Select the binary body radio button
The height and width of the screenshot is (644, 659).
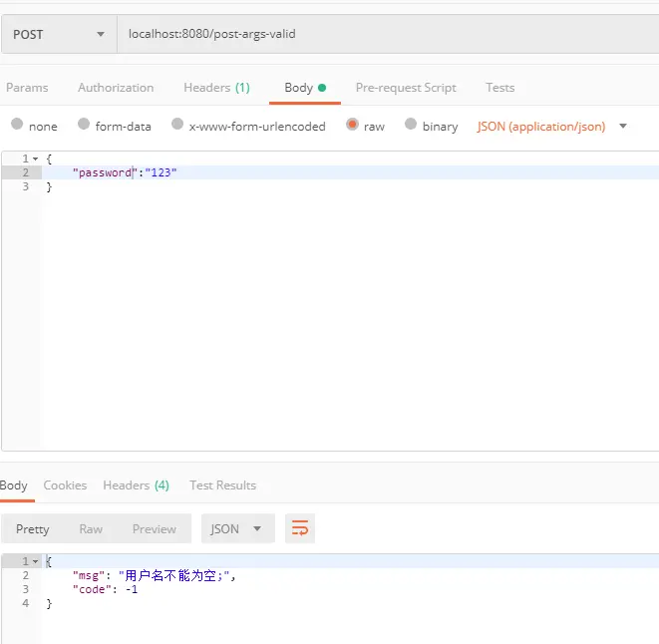[411, 124]
